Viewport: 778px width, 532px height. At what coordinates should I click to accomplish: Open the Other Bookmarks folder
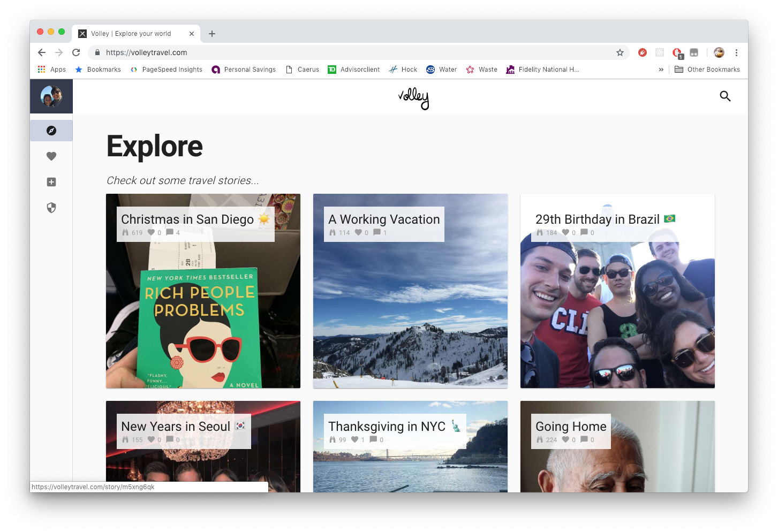point(707,70)
